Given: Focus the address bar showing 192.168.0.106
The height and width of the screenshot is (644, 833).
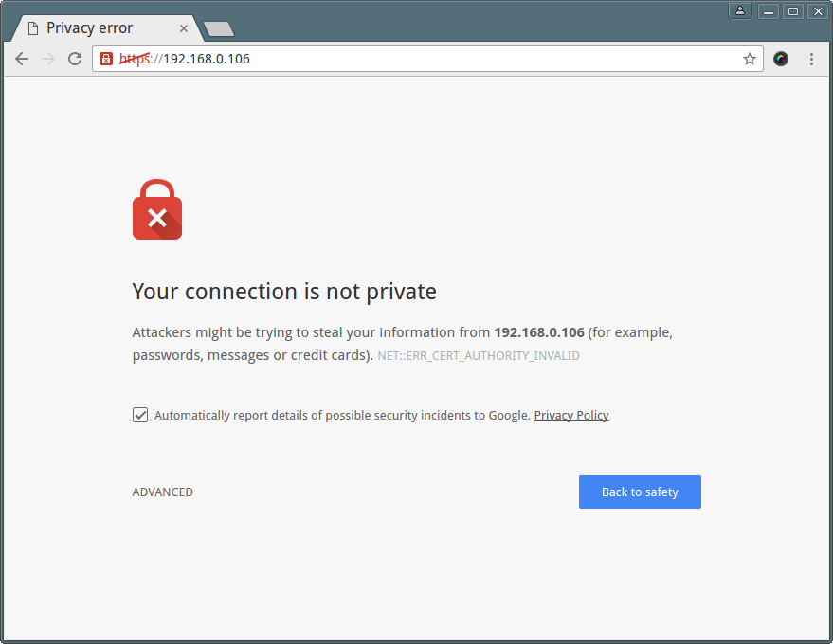Looking at the screenshot, I should click(426, 59).
